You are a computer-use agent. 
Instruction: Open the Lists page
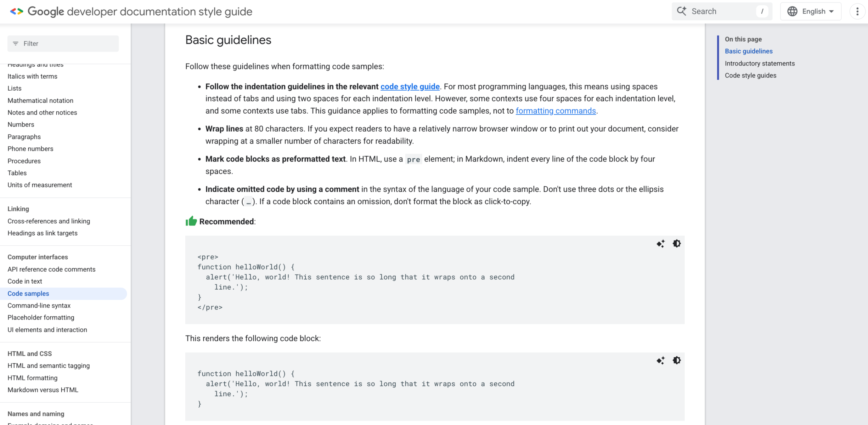pyautogui.click(x=14, y=88)
